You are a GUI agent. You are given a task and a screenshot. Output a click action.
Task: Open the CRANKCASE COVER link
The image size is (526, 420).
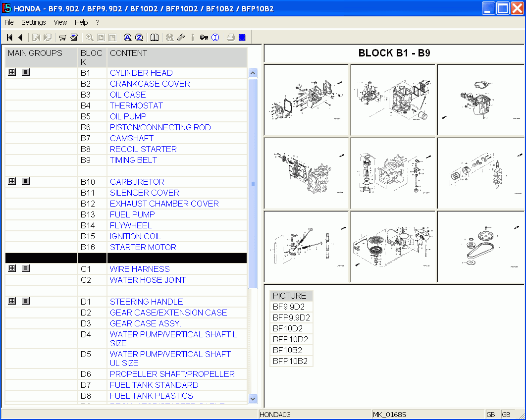pos(150,84)
